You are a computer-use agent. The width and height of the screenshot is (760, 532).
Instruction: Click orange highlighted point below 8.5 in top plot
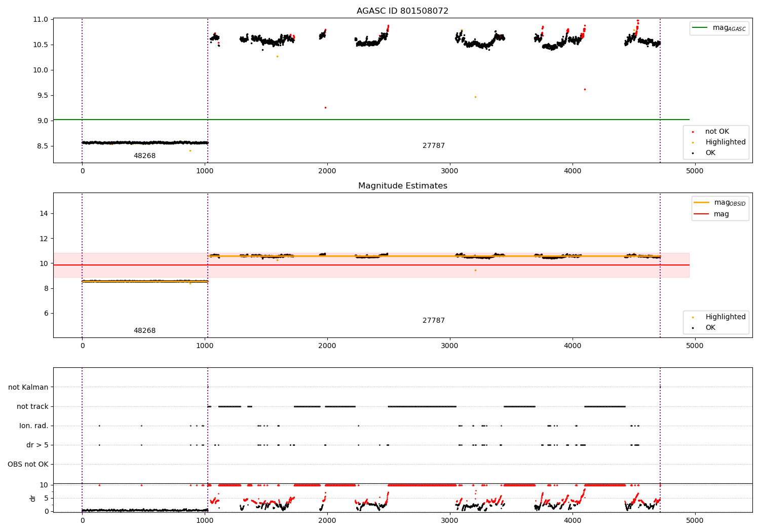click(190, 150)
